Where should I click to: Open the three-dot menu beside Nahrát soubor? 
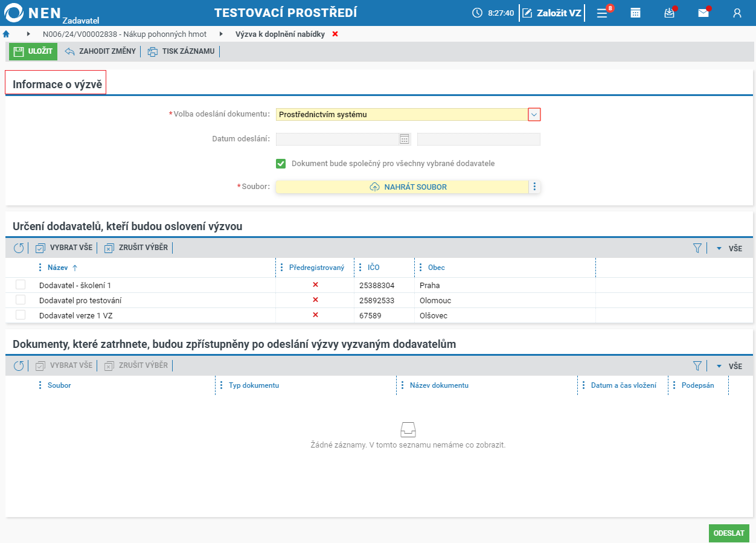tap(534, 187)
